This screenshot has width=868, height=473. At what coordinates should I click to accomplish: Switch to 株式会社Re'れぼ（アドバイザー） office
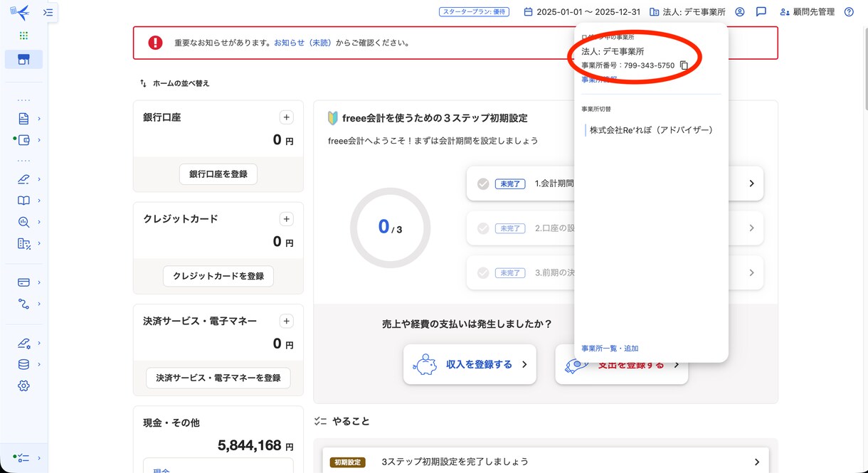click(651, 130)
